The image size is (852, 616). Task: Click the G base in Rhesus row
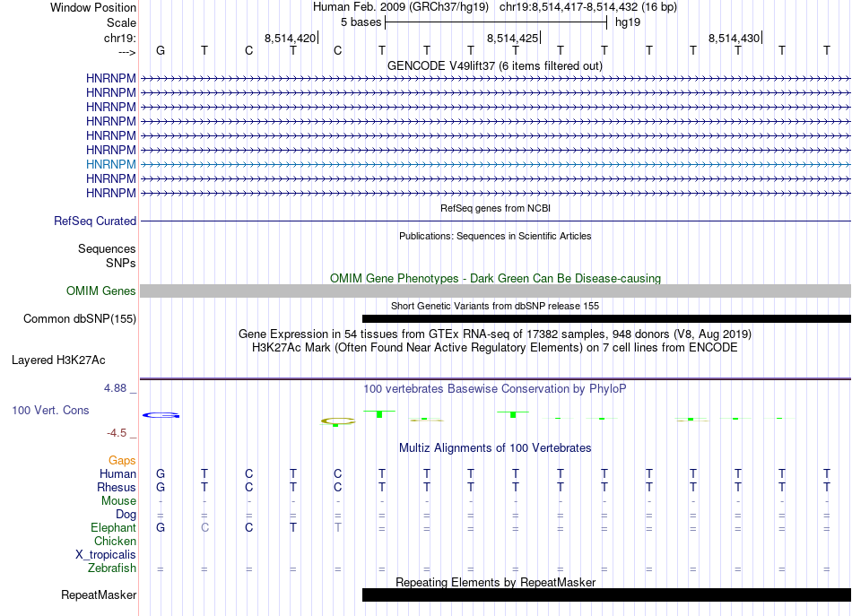(161, 487)
